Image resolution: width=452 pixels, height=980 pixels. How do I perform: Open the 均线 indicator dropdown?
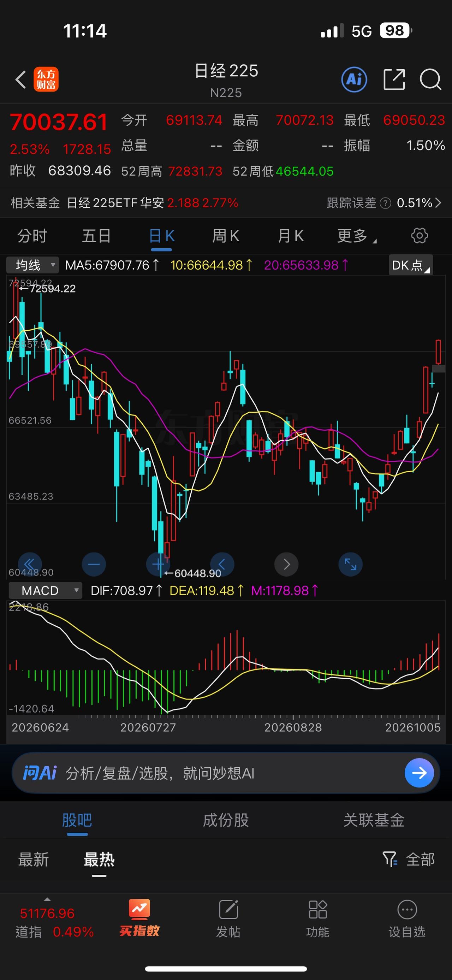(x=33, y=265)
